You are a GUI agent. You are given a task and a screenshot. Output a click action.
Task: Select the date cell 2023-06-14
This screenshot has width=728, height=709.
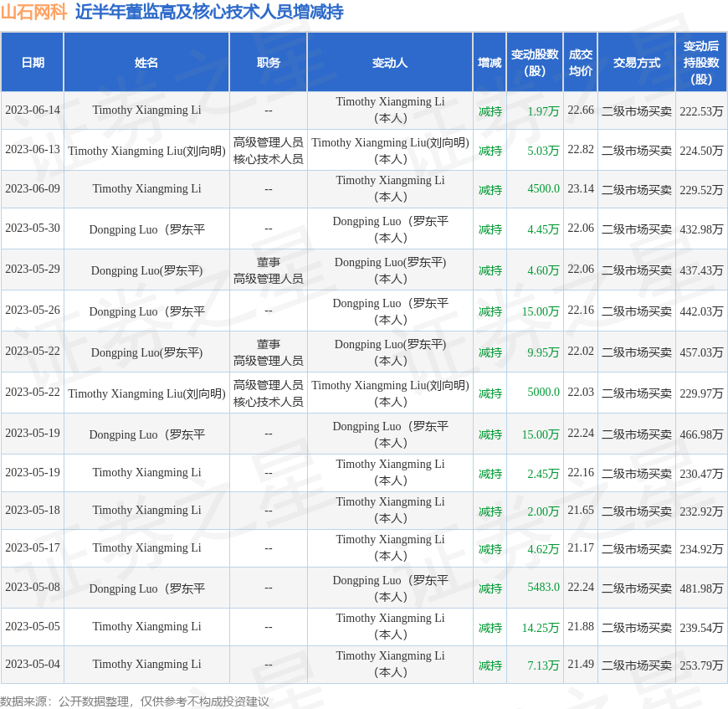coord(33,110)
